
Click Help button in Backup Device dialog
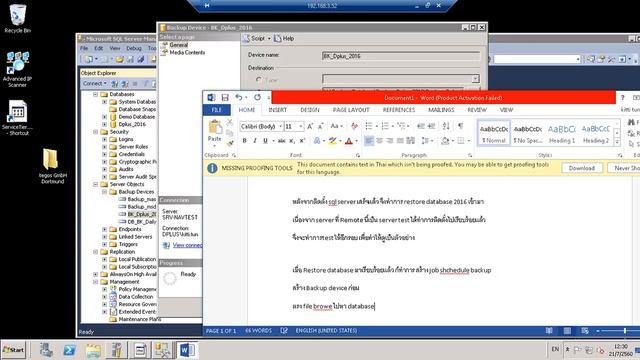[x=284, y=38]
